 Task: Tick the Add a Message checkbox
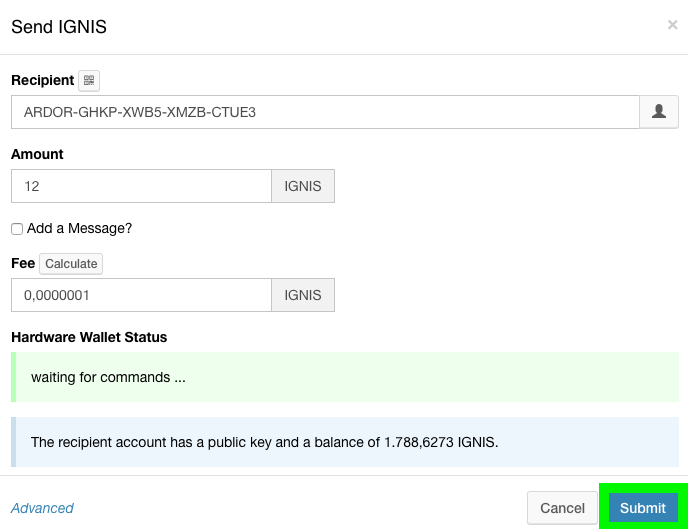point(17,229)
